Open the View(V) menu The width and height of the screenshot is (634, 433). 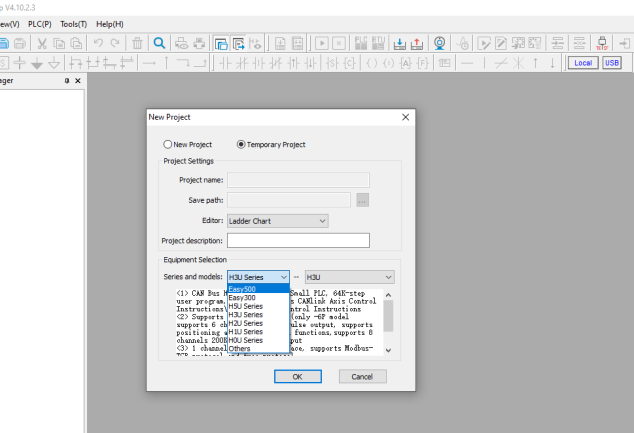pyautogui.click(x=9, y=24)
